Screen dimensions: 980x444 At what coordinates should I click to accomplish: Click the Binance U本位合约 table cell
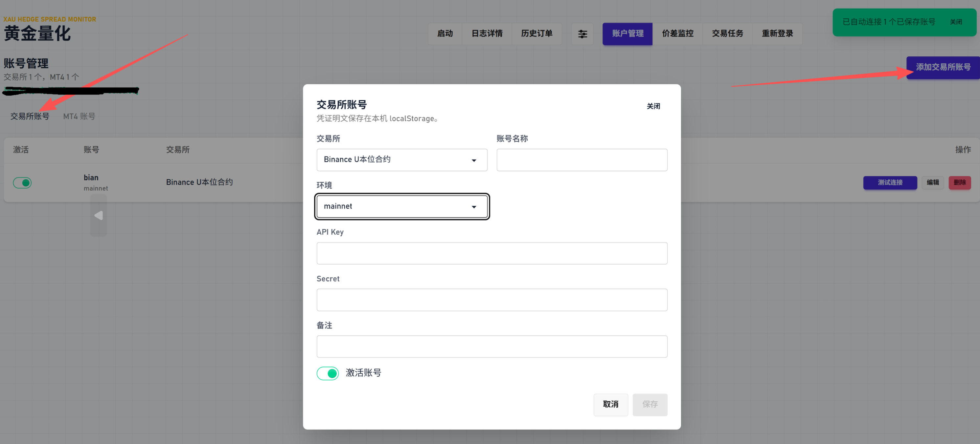click(199, 182)
